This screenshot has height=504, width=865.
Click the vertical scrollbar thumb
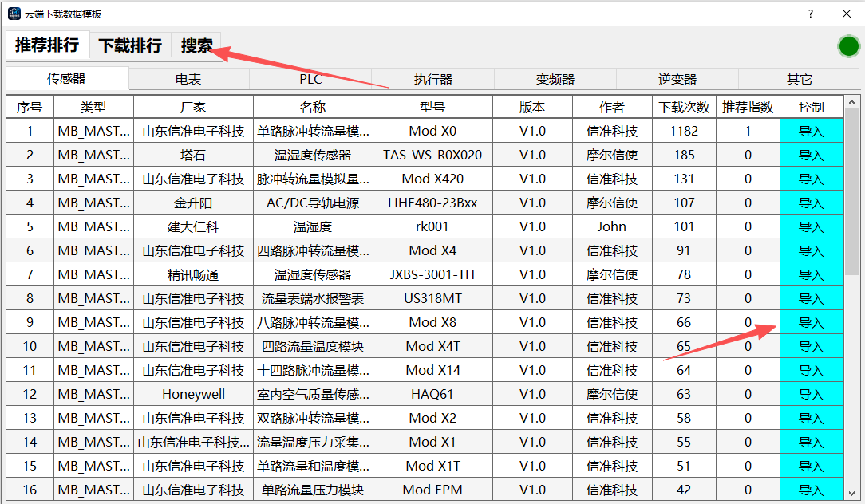(851, 192)
